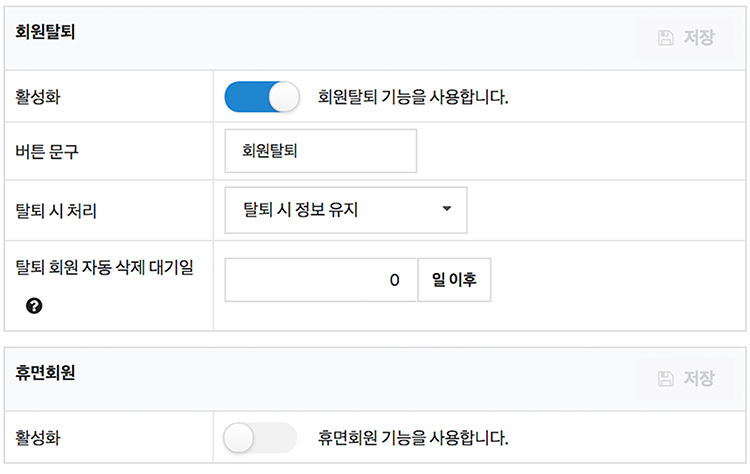Open the 탈퇴 시 정보 유지 dropdown
The width and height of the screenshot is (750, 474).
346,210
